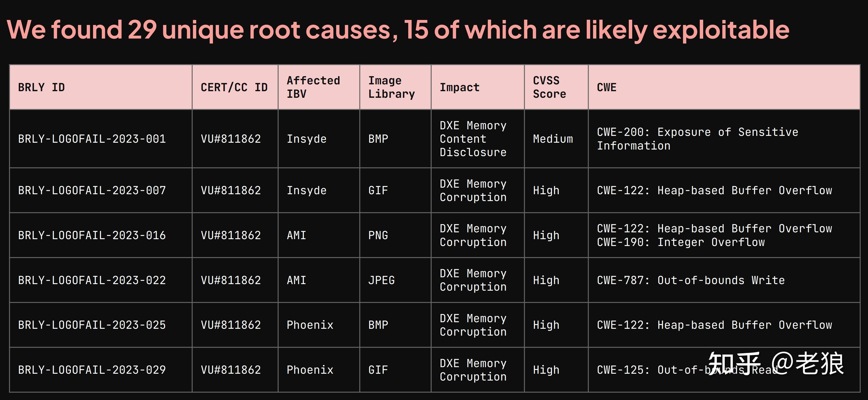Click the BRLY ID column header
This screenshot has width=868, height=400.
pyautogui.click(x=42, y=87)
